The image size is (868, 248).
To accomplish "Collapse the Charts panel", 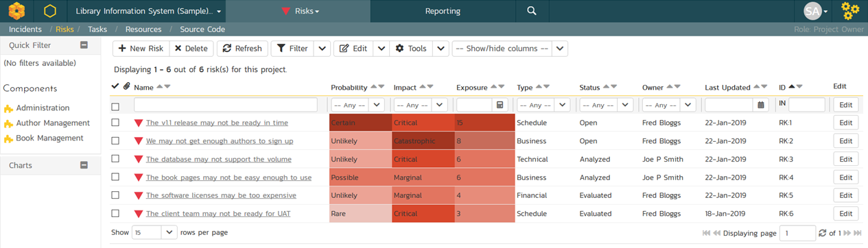I will [x=84, y=165].
